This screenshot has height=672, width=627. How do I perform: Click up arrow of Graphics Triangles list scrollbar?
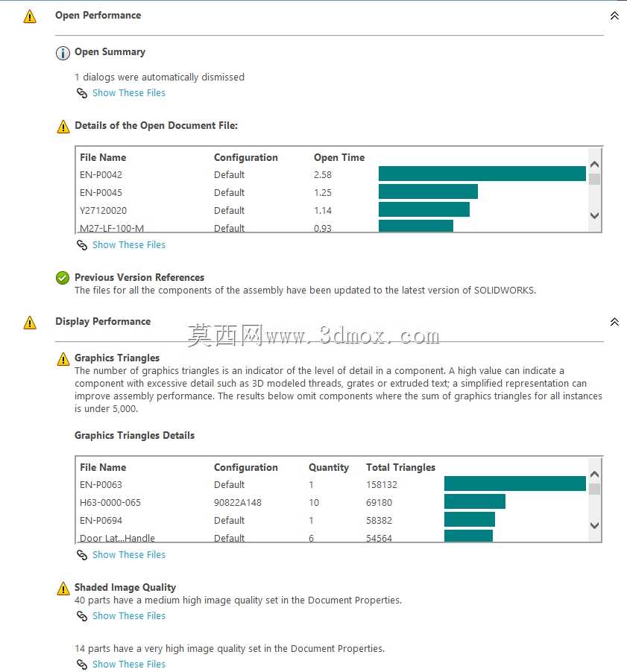pyautogui.click(x=594, y=474)
